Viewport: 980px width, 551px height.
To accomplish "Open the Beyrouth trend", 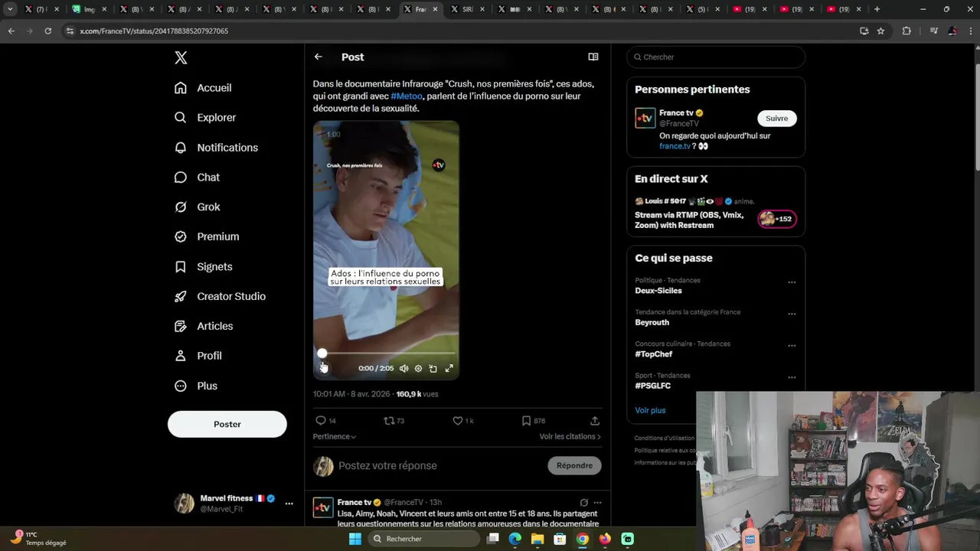I will coord(652,323).
